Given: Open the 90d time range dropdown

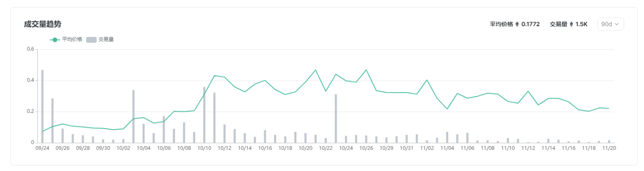Looking at the screenshot, I should click(x=610, y=24).
